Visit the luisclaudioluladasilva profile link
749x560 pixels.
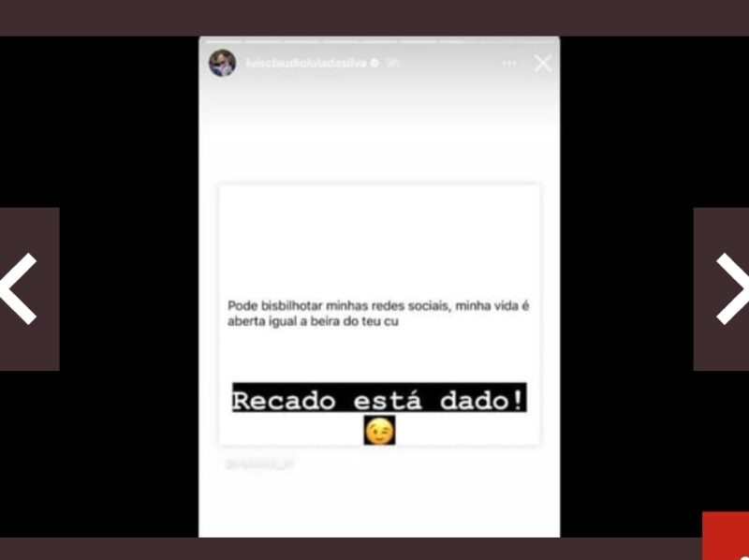pos(307,63)
